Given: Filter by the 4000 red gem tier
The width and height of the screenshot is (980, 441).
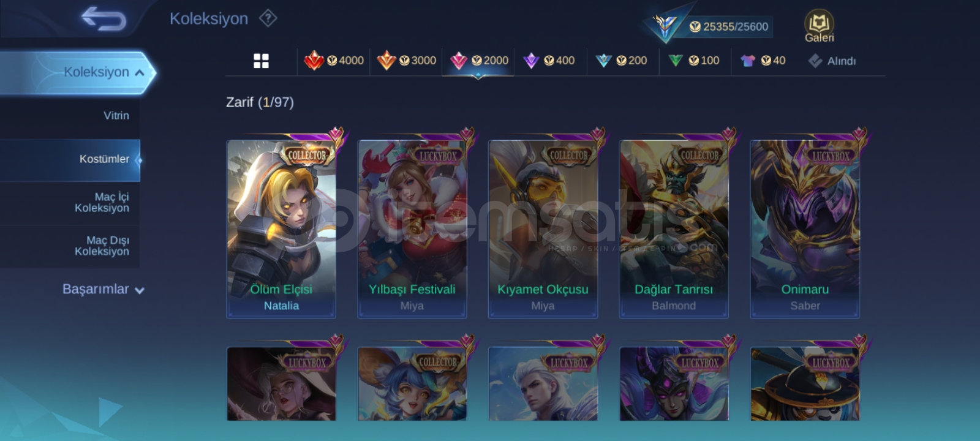Looking at the screenshot, I should (x=334, y=61).
